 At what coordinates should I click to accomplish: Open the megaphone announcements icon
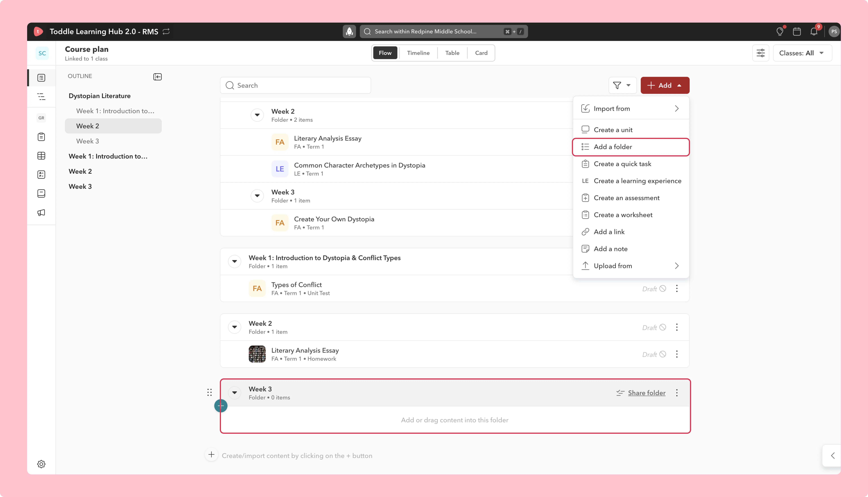coord(41,213)
